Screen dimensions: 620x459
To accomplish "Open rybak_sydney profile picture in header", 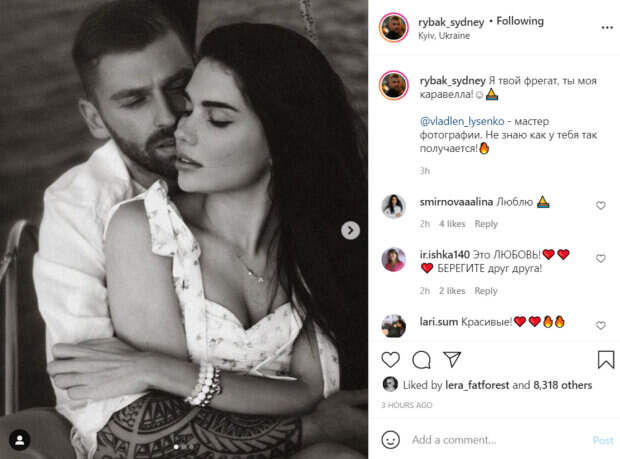I will [393, 27].
